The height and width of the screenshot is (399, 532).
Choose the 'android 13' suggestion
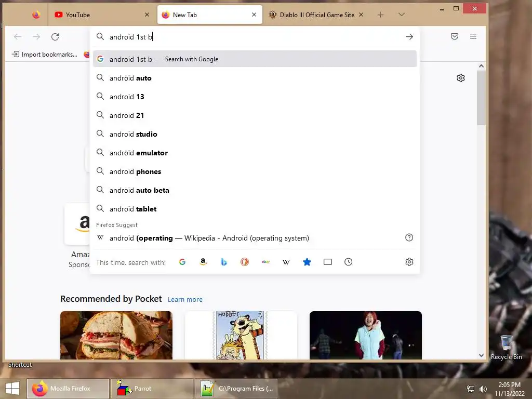tap(255, 97)
